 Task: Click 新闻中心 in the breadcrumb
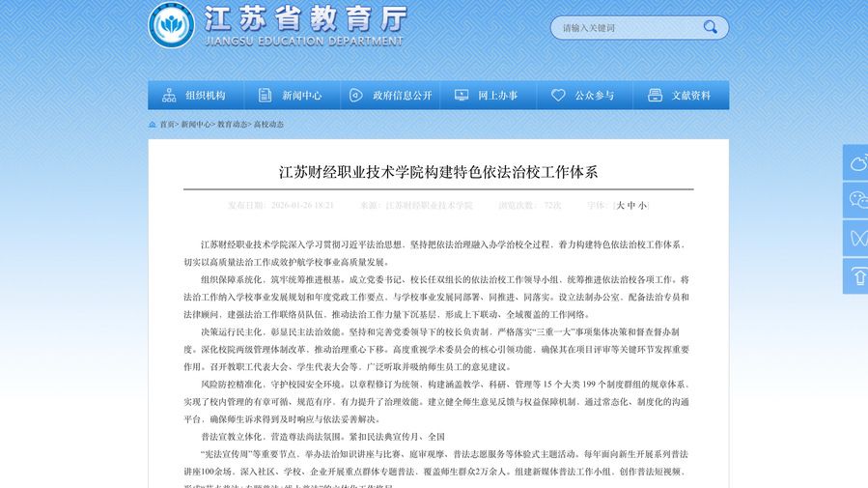tap(195, 125)
